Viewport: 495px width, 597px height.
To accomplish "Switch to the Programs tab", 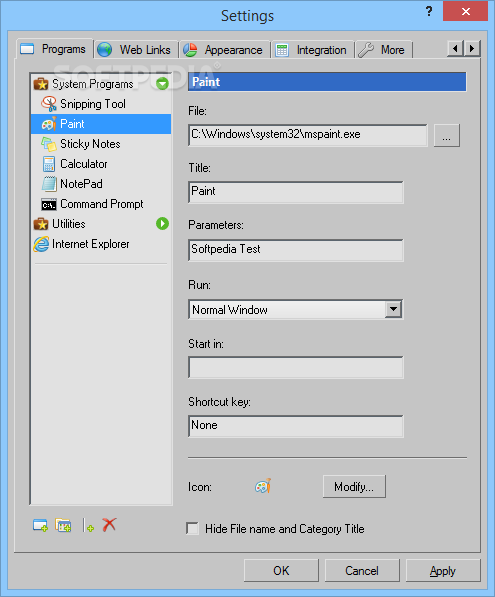I will (x=54, y=49).
